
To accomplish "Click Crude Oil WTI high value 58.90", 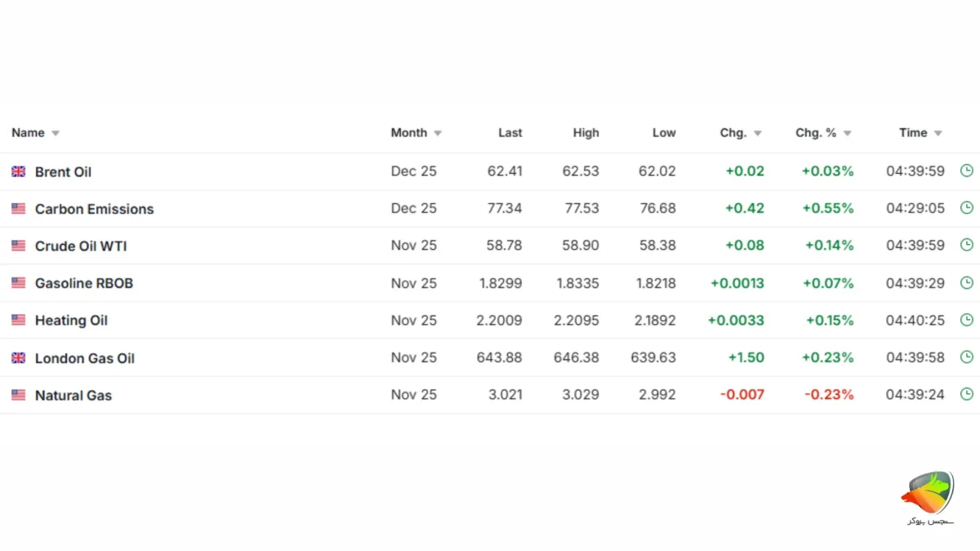I will (581, 246).
